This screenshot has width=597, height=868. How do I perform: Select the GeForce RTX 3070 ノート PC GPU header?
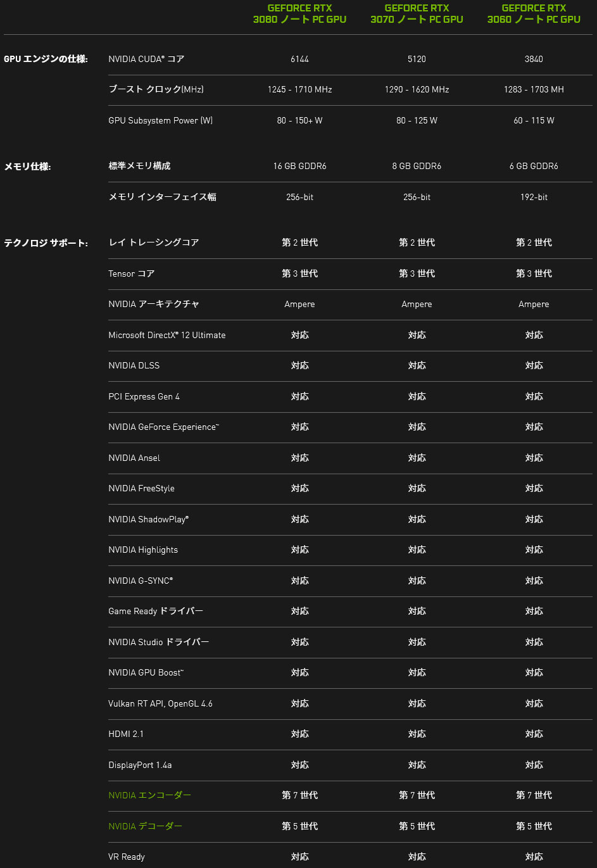coord(417,14)
